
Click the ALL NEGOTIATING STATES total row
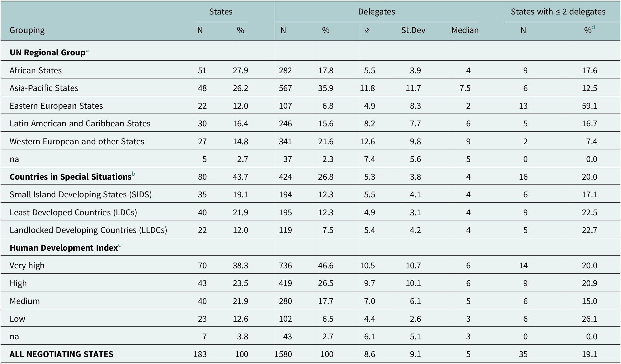(310, 354)
